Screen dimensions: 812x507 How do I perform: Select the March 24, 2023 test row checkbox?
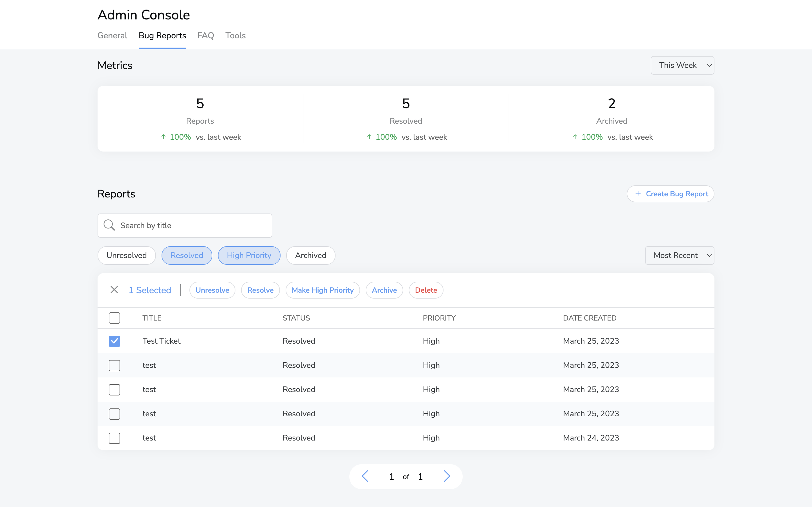114,438
